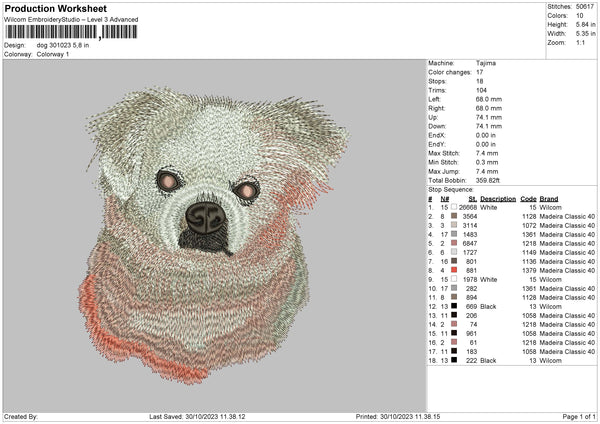Click the Code column header
Image resolution: width=600 pixels, height=424 pixels.
click(x=529, y=198)
